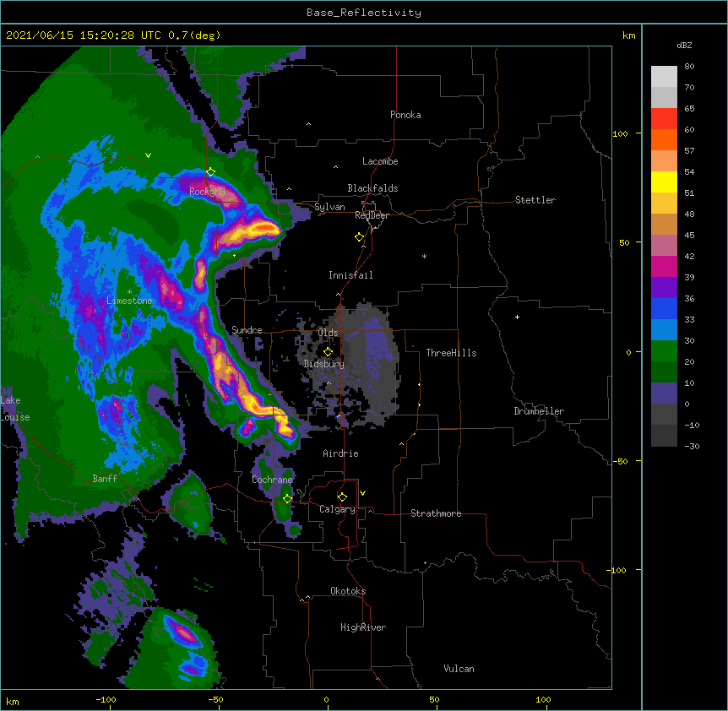Select the Sundre town label
Viewport: 728px width, 711px height.
click(x=247, y=330)
